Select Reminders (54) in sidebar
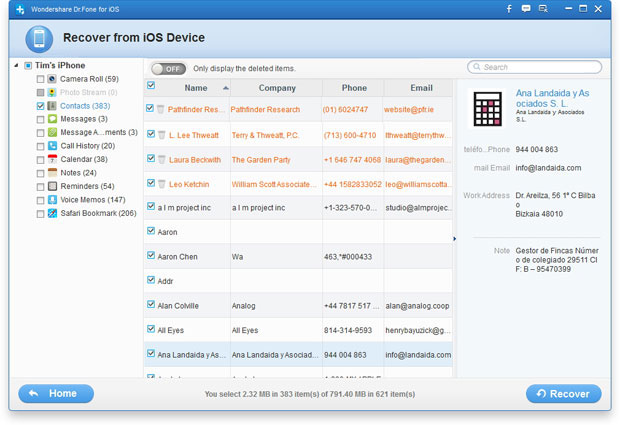Image resolution: width=620 pixels, height=425 pixels. point(87,186)
